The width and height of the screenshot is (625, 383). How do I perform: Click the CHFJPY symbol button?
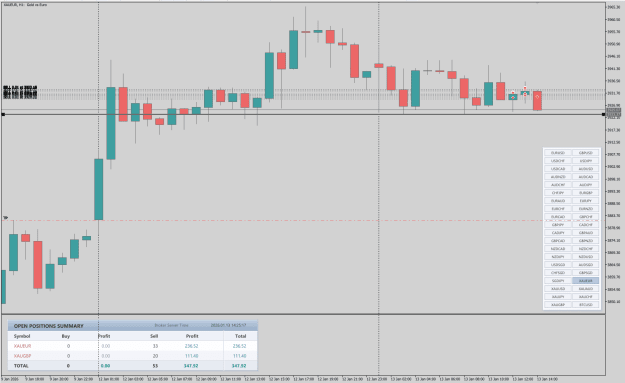558,192
